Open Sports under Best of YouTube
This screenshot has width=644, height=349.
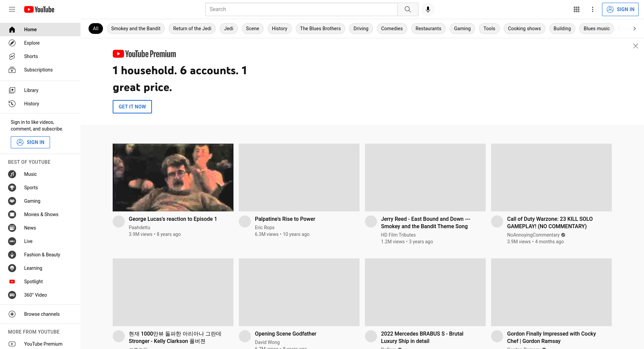point(40,188)
